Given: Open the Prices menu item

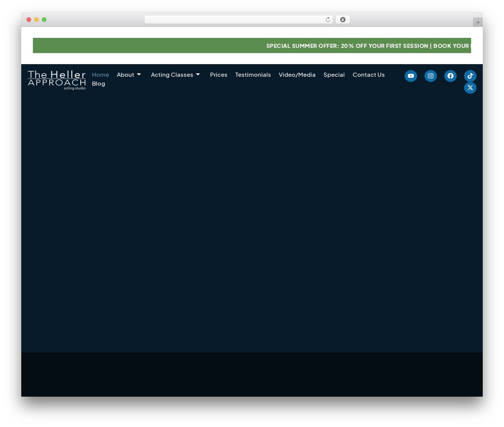Looking at the screenshot, I should [x=219, y=74].
